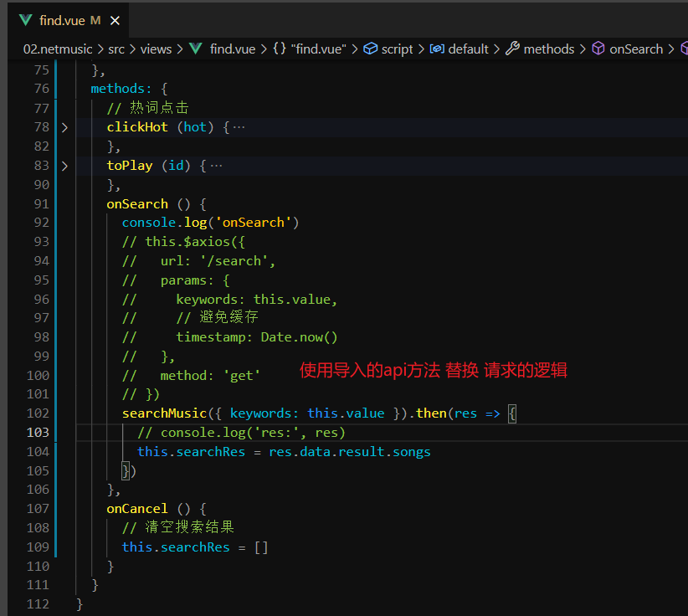
Task: Click the purple cube icon before onSearch
Action: click(x=598, y=49)
